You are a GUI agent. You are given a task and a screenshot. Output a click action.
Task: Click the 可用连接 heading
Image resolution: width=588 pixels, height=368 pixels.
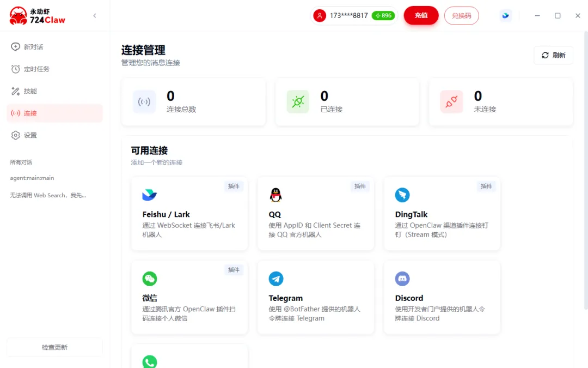[149, 150]
